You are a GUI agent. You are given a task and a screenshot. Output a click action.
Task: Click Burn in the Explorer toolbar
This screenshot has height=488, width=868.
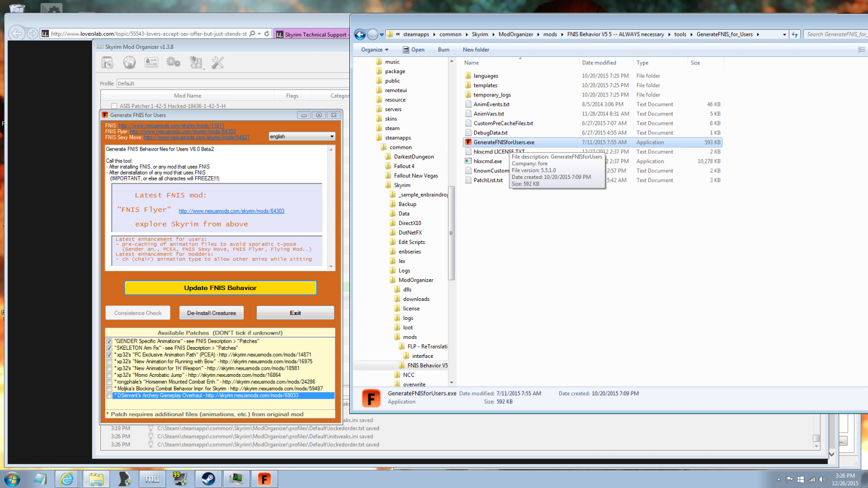coord(443,50)
